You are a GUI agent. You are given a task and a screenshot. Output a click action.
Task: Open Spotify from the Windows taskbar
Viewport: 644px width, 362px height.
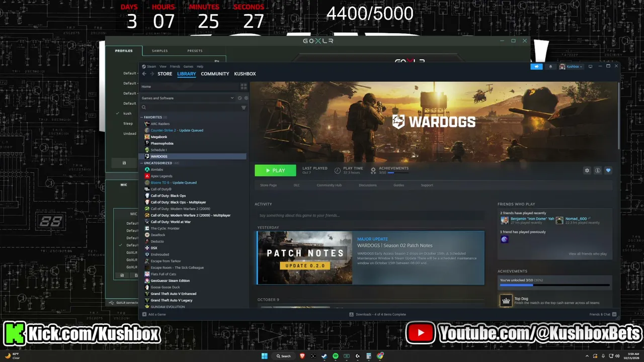tap(336, 356)
